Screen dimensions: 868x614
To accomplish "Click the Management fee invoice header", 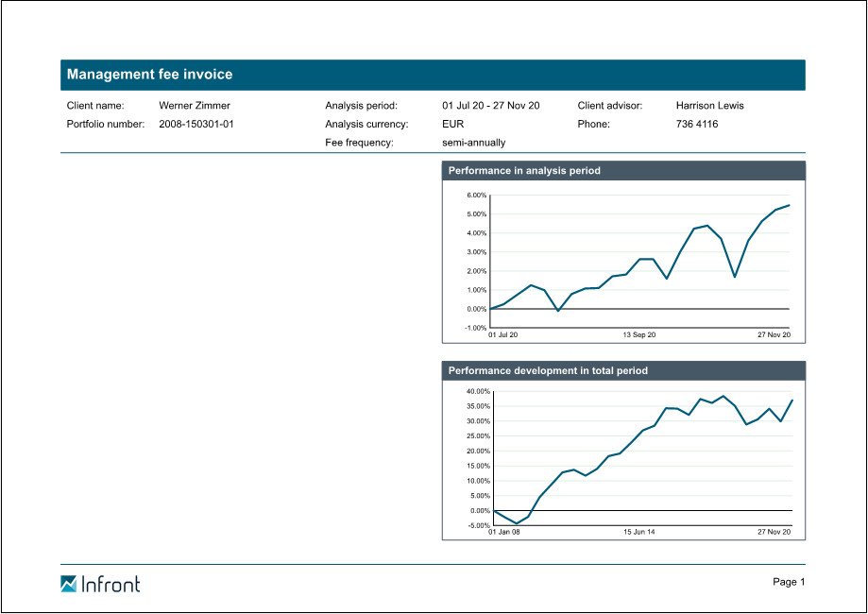I will click(x=149, y=75).
